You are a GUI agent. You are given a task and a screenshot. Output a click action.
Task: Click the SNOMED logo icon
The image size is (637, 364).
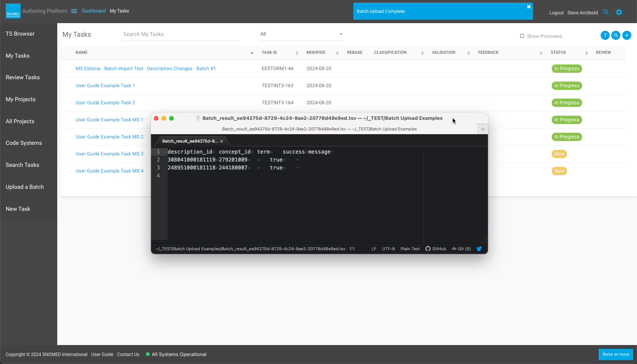click(13, 11)
